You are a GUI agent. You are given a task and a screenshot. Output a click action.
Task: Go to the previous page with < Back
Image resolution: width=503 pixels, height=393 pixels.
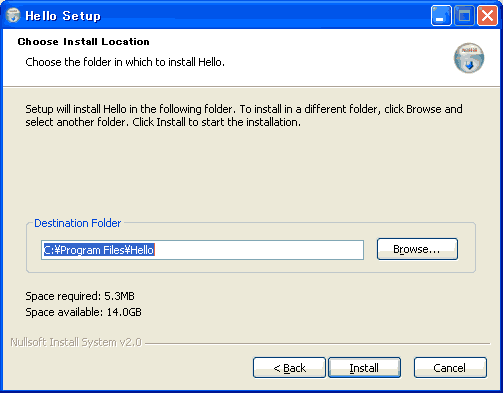coord(289,368)
